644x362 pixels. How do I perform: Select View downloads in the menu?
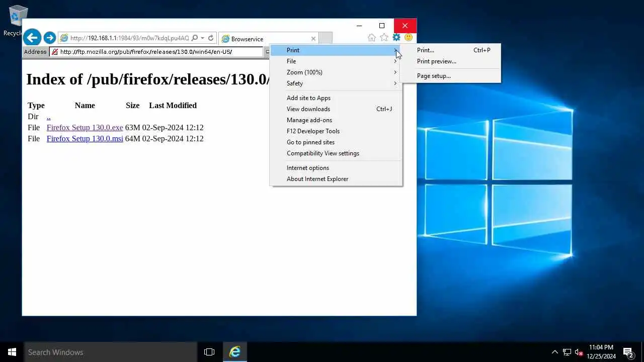coord(336,109)
